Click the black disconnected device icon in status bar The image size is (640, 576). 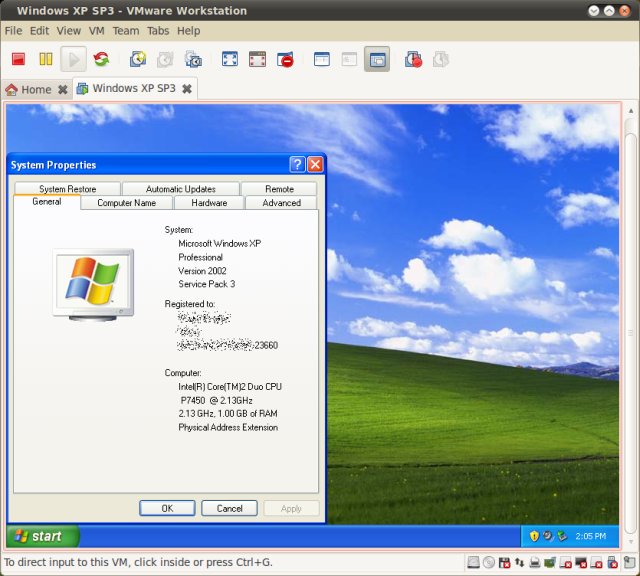pos(580,563)
